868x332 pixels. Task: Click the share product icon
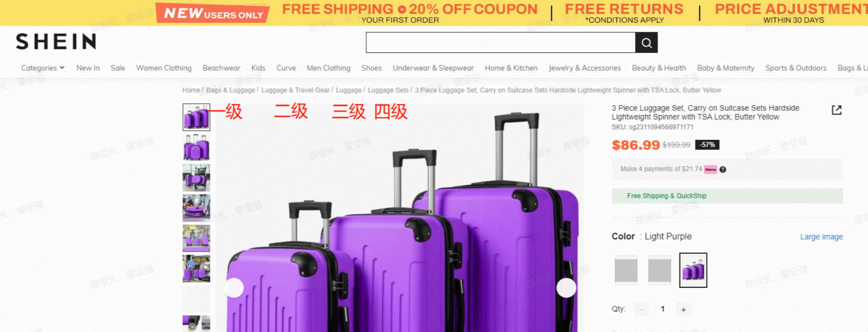coord(837,110)
